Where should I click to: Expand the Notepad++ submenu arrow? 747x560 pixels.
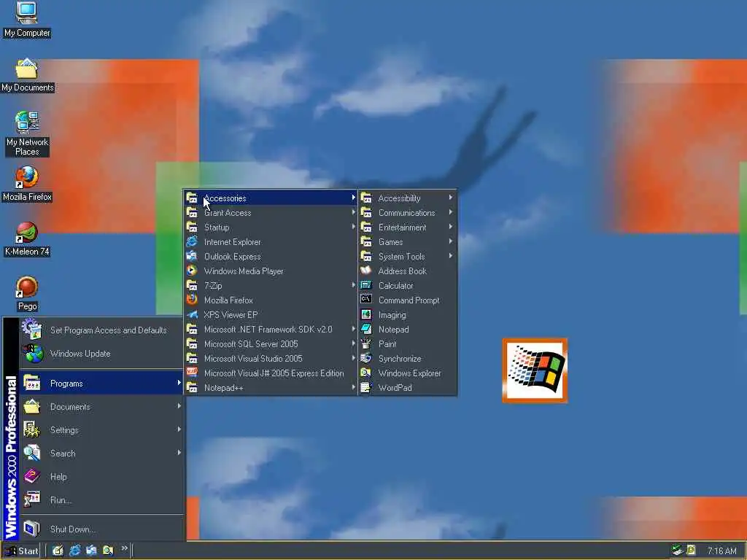pyautogui.click(x=353, y=387)
